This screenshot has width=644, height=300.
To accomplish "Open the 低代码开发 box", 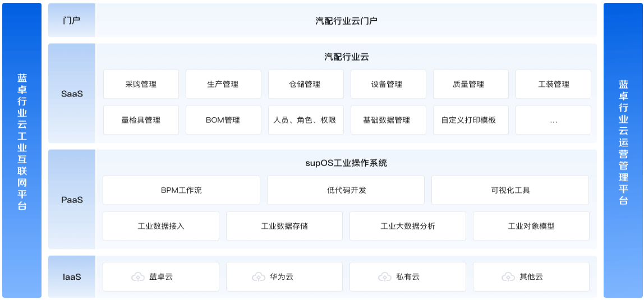I will pyautogui.click(x=346, y=190).
